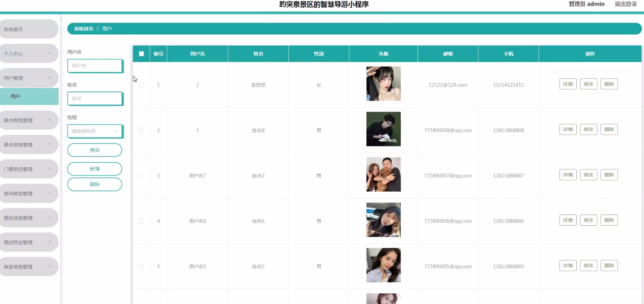This screenshot has height=304, width=644.
Task: Check the box for row 姓名8
Action: pos(142,130)
